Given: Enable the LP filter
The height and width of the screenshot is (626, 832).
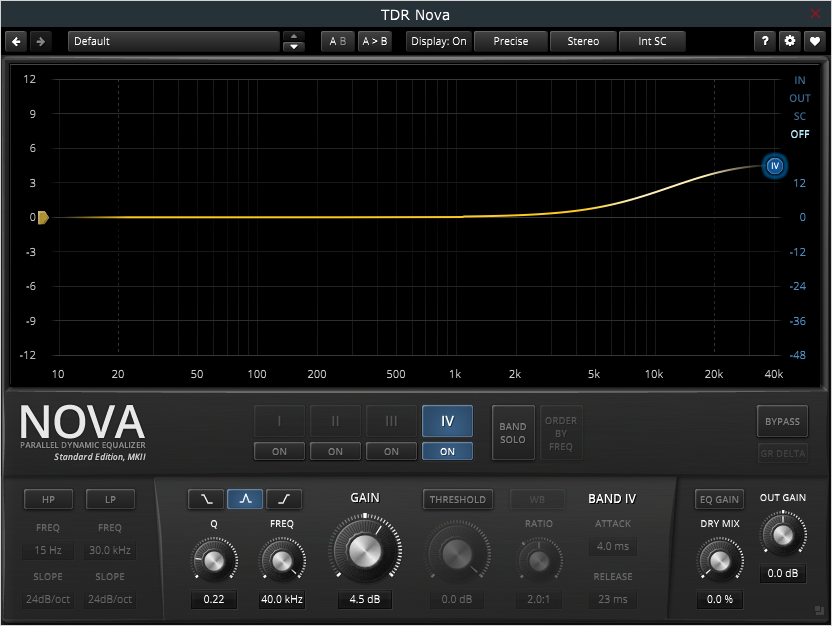Looking at the screenshot, I should pyautogui.click(x=110, y=499).
